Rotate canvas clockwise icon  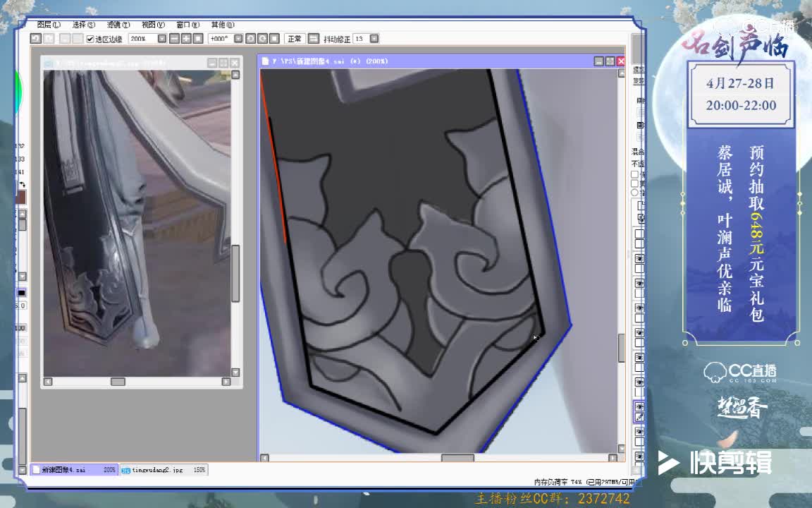(262, 39)
